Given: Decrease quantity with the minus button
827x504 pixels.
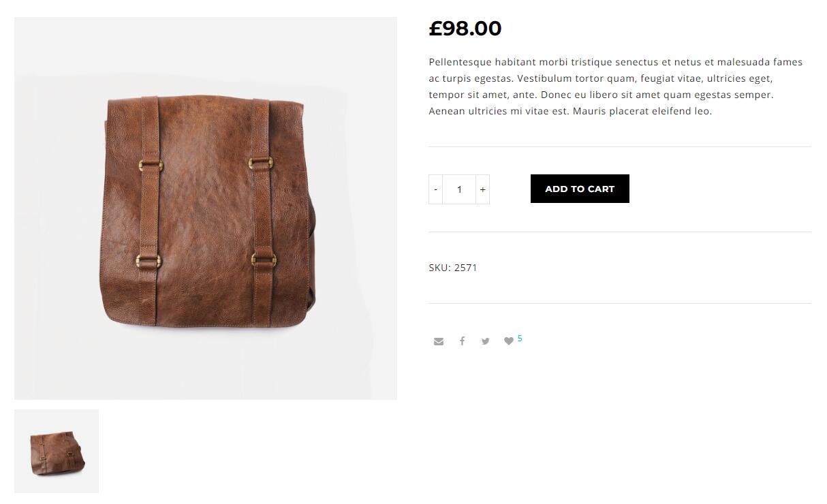Looking at the screenshot, I should coord(435,189).
